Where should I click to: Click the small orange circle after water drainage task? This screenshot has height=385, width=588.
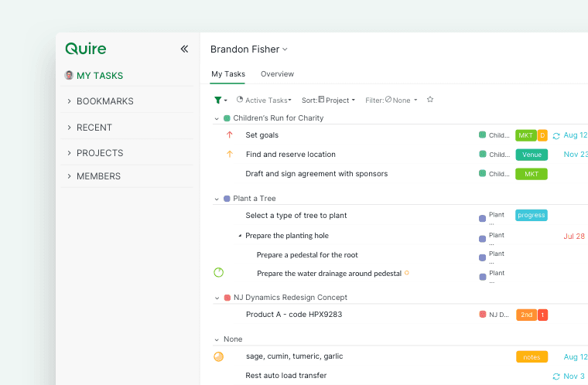(406, 273)
